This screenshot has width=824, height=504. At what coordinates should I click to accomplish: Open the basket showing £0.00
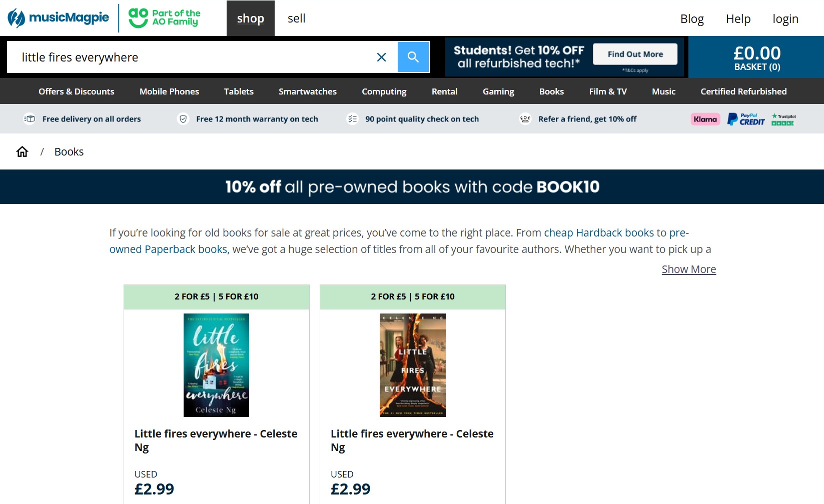pos(756,56)
